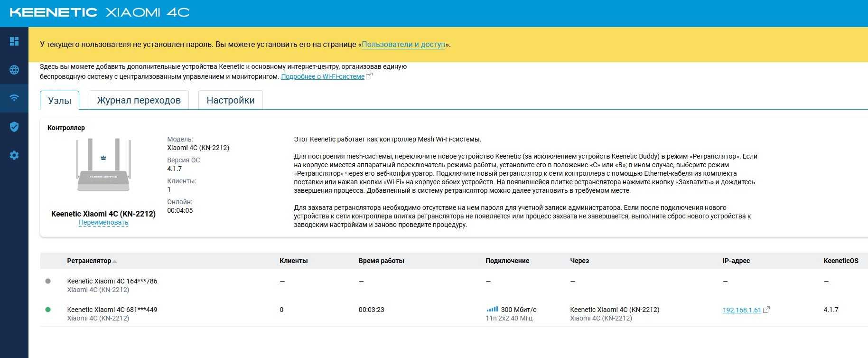Click the Через column header
The image size is (868, 358).
tap(579, 261)
